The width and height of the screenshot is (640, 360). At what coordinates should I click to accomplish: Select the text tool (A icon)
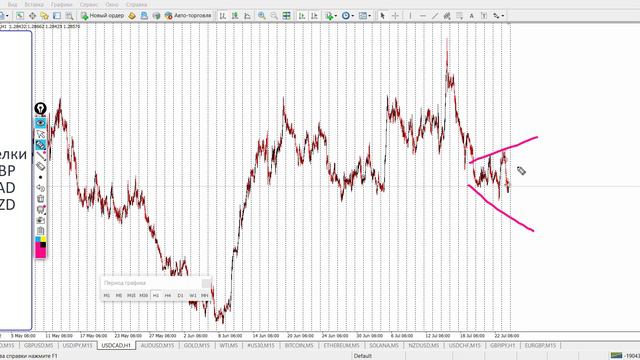pyautogui.click(x=471, y=16)
